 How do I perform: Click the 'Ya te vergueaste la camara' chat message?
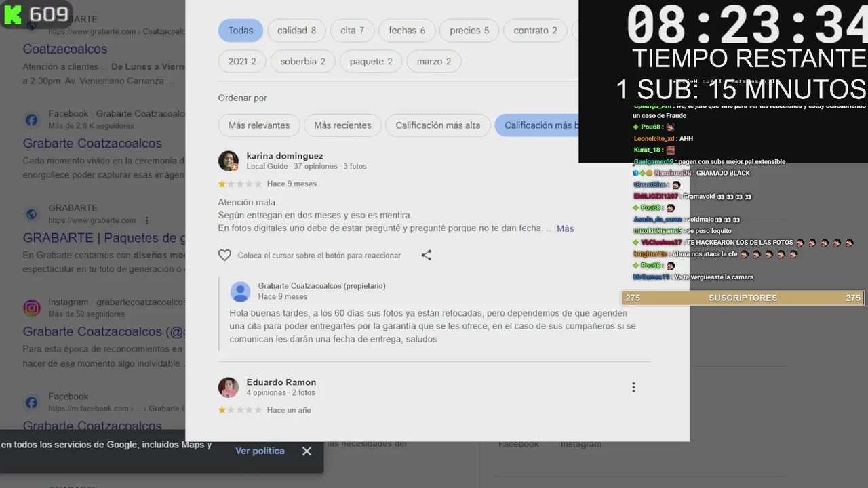pyautogui.click(x=693, y=277)
